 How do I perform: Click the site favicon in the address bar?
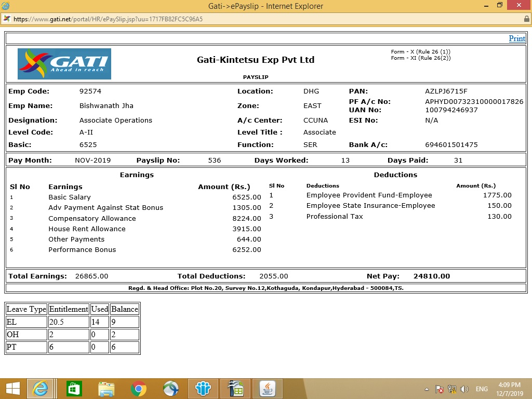coord(6,19)
